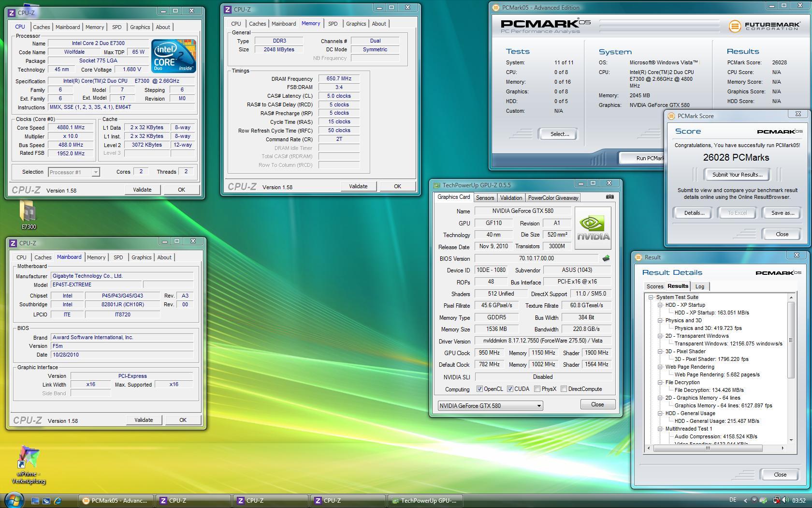
Task: Click the GPU-Z title bar icon
Action: [436, 185]
